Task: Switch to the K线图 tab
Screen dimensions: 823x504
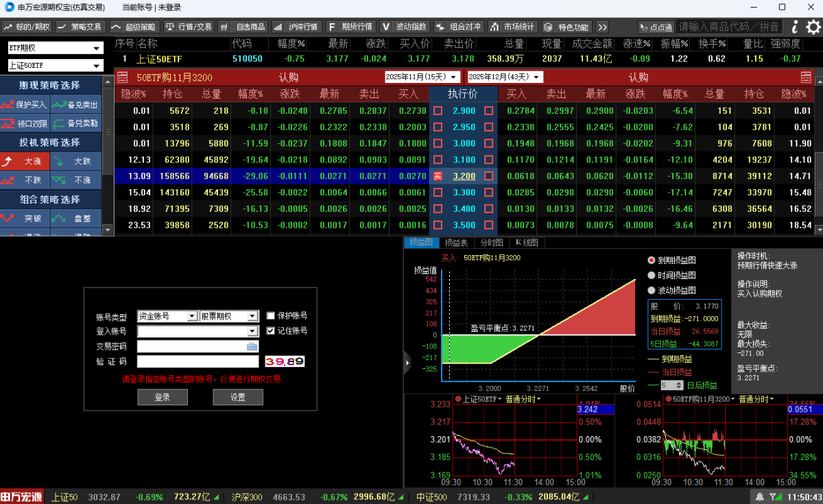Action: click(527, 243)
